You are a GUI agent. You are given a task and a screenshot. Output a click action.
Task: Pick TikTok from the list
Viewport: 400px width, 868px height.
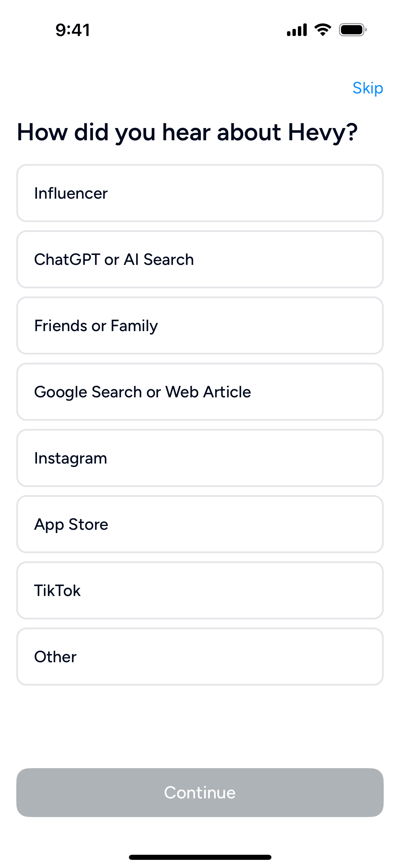pyautogui.click(x=200, y=591)
